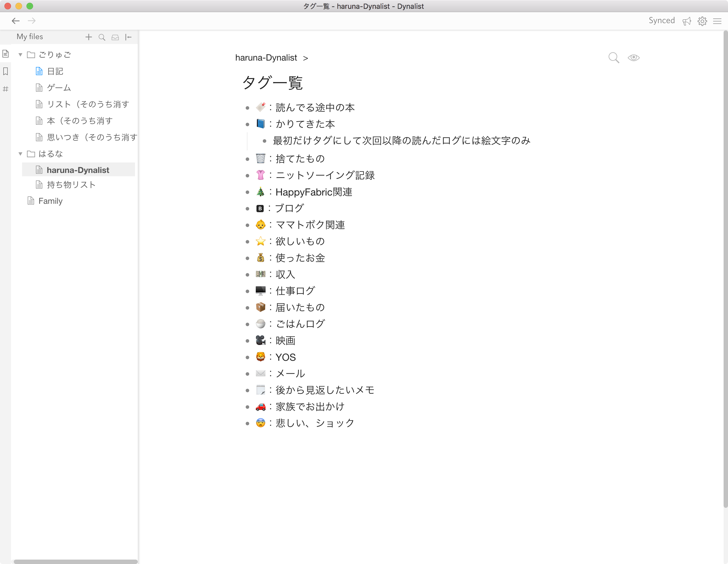Click the sidebar horizontal scrollbar

coord(75,561)
